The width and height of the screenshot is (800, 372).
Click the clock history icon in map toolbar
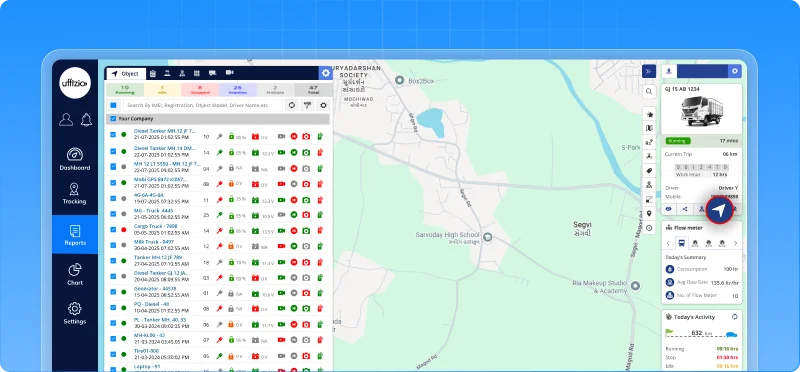pyautogui.click(x=649, y=228)
